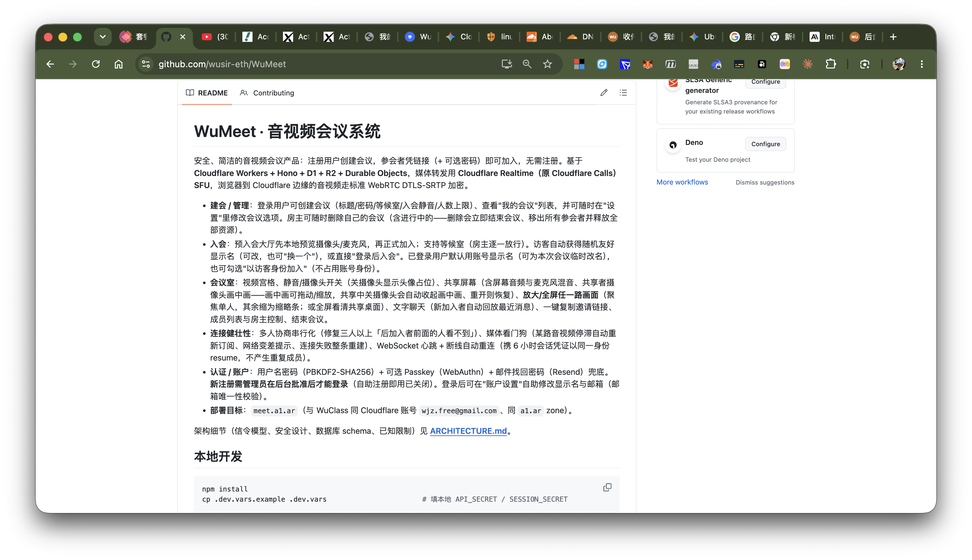Close the active GitHub tab
Screen dimensions: 972x560
pyautogui.click(x=183, y=37)
